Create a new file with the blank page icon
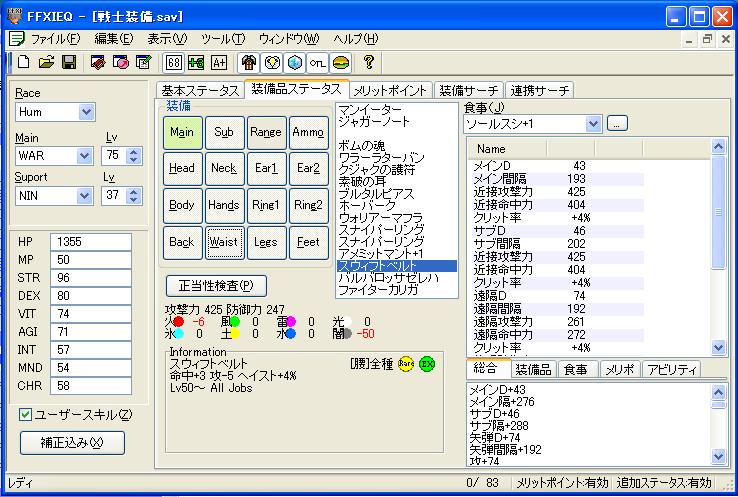 pos(24,62)
